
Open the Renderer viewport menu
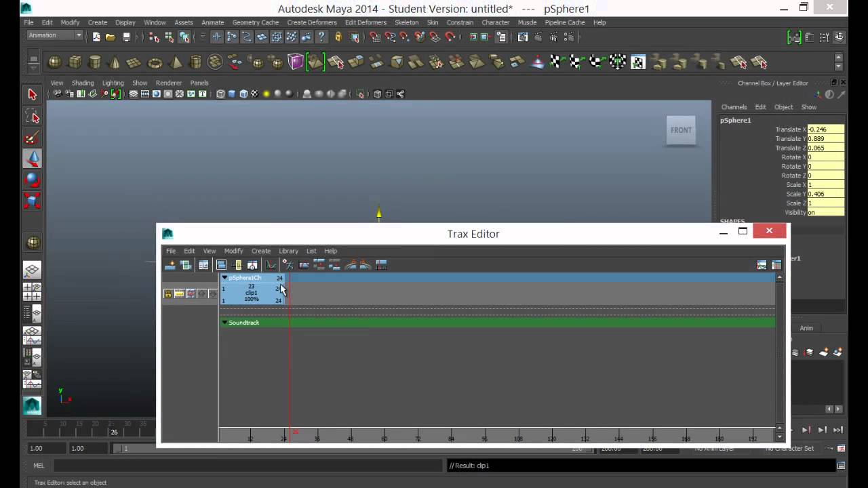click(169, 83)
